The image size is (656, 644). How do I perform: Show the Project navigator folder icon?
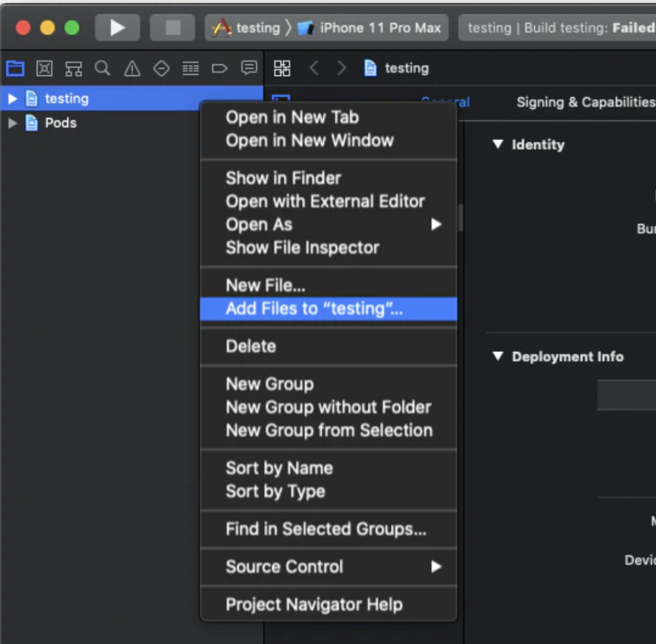(15, 68)
